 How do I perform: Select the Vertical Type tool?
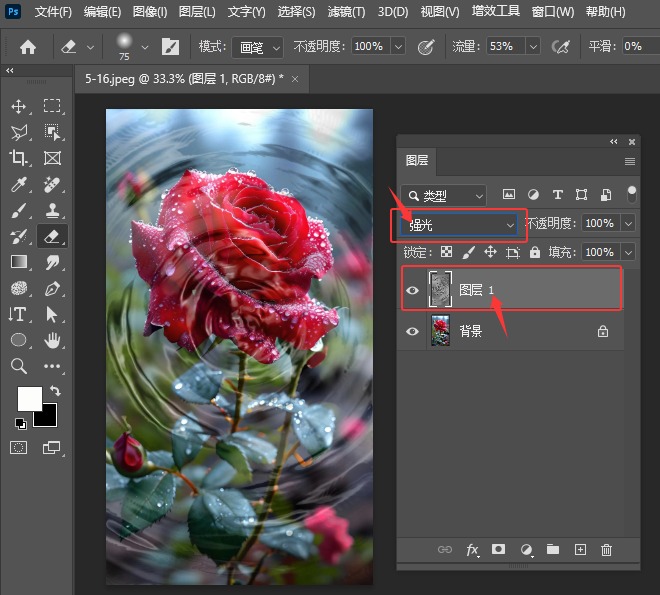coord(18,314)
